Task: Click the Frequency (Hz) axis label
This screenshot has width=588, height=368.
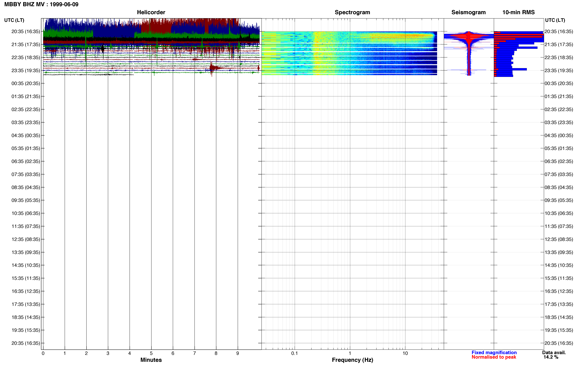Action: coord(352,360)
